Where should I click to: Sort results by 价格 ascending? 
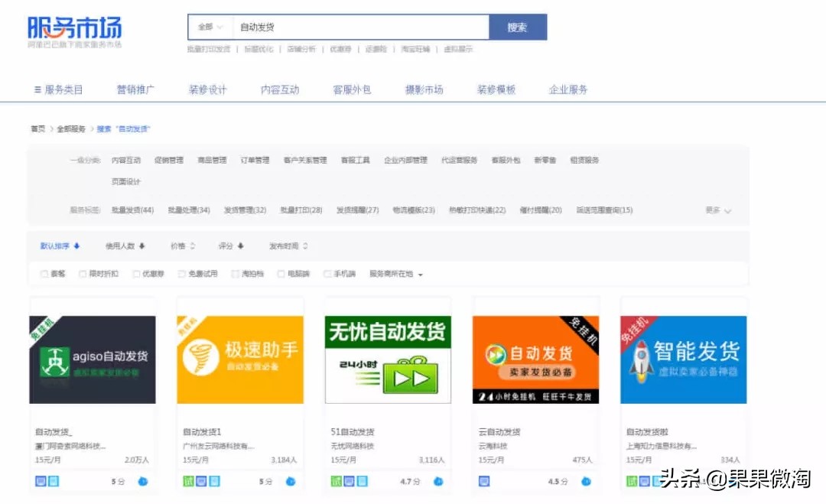coord(180,246)
